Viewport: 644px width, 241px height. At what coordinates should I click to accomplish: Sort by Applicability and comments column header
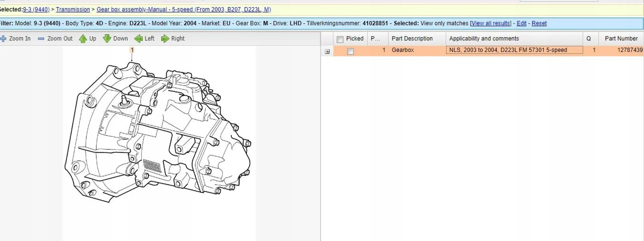514,39
